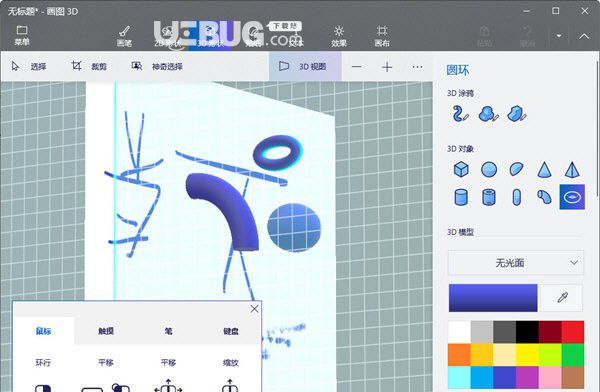Choose the light cyan color swatch
This screenshot has width=600, height=392.
(459, 377)
